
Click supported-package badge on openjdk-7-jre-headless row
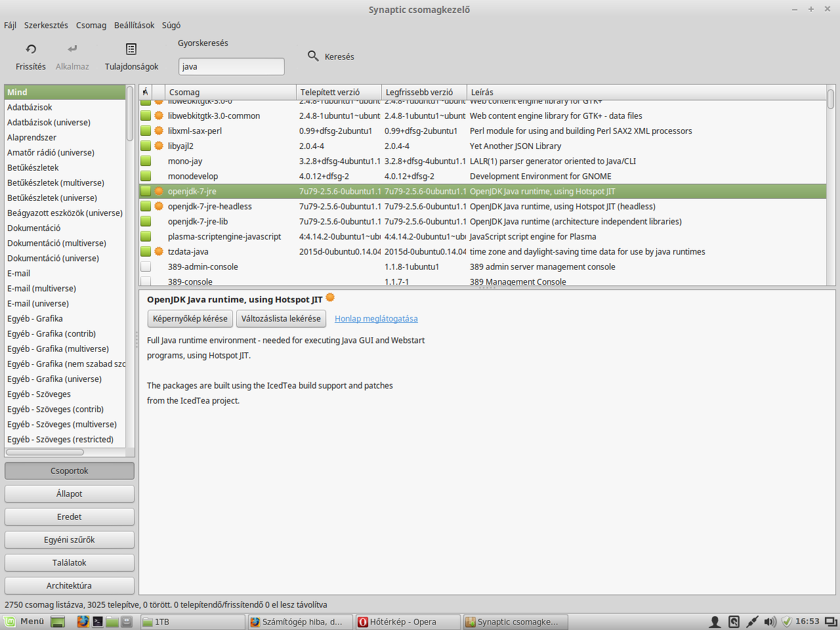159,206
